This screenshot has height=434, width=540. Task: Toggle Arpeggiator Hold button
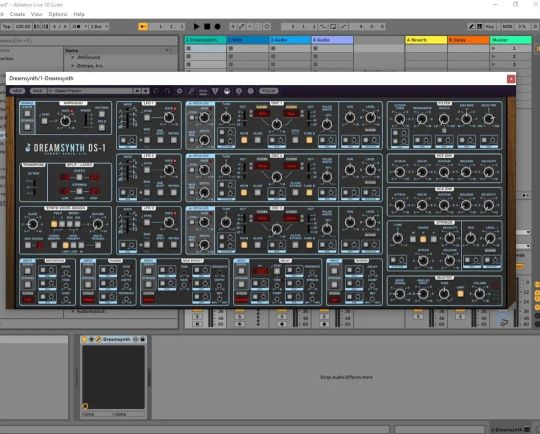coord(102,128)
